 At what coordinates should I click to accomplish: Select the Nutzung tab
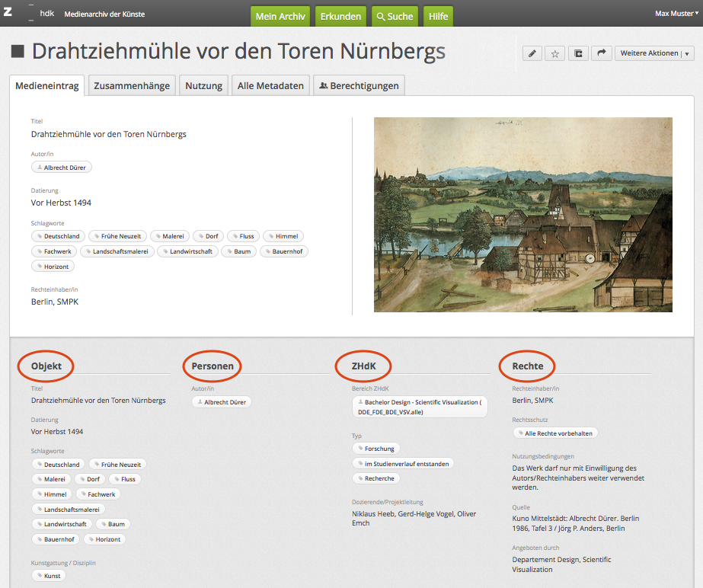point(203,85)
